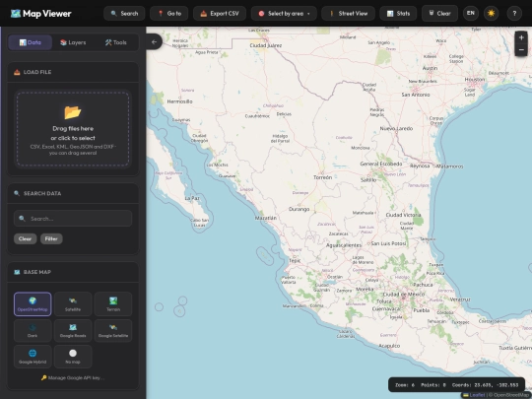The image size is (532, 399).
Task: Click the Filter button
Action: 51,238
